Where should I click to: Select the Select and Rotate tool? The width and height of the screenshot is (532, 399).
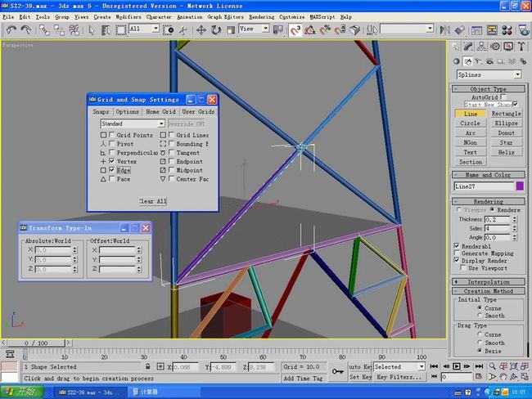(x=216, y=29)
